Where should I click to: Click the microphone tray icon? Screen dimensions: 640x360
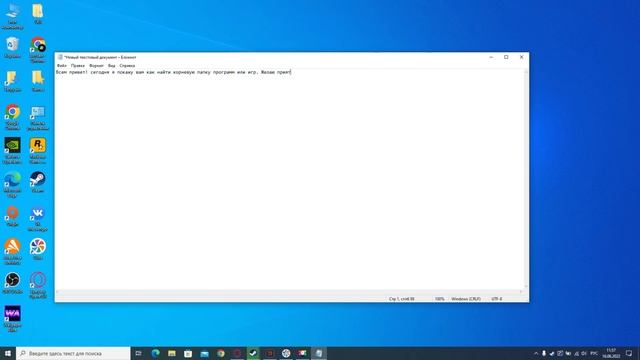(x=544, y=353)
